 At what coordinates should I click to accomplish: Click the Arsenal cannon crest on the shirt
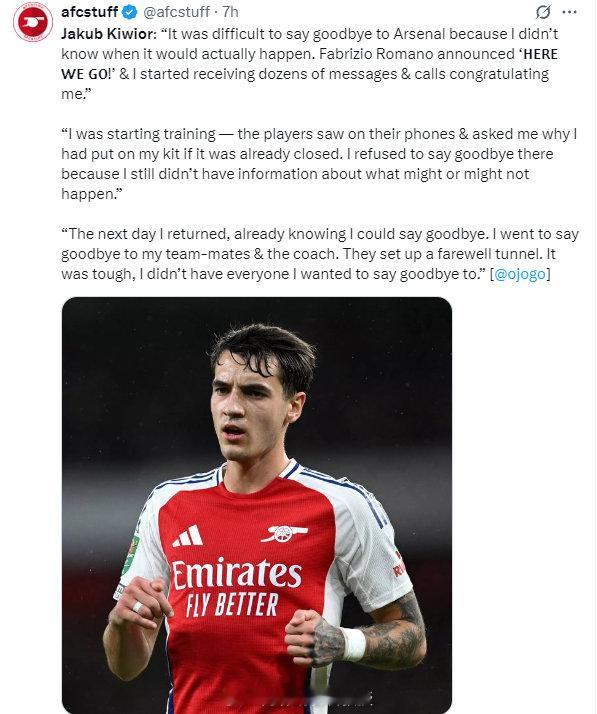[x=284, y=534]
